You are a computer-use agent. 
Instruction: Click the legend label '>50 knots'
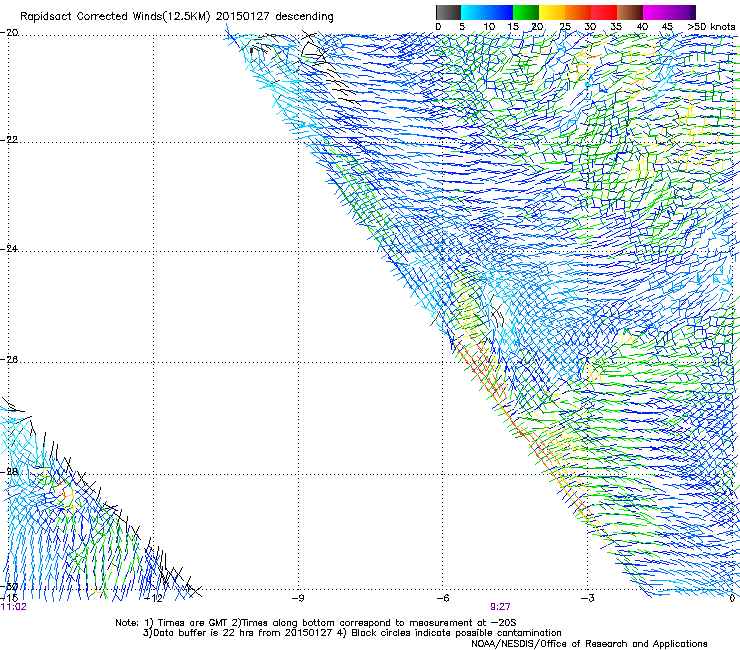[x=711, y=27]
